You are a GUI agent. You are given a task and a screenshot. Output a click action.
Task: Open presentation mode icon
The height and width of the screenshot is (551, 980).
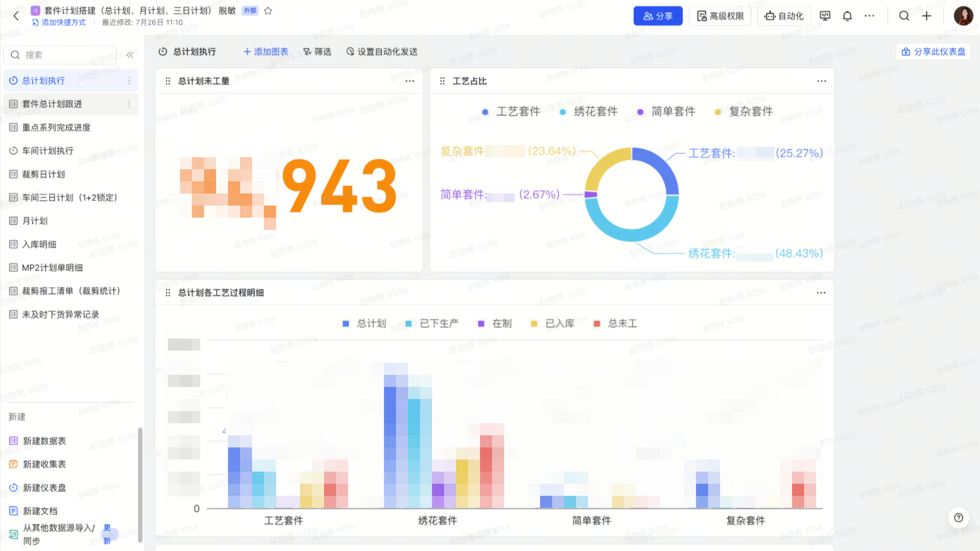coord(825,16)
